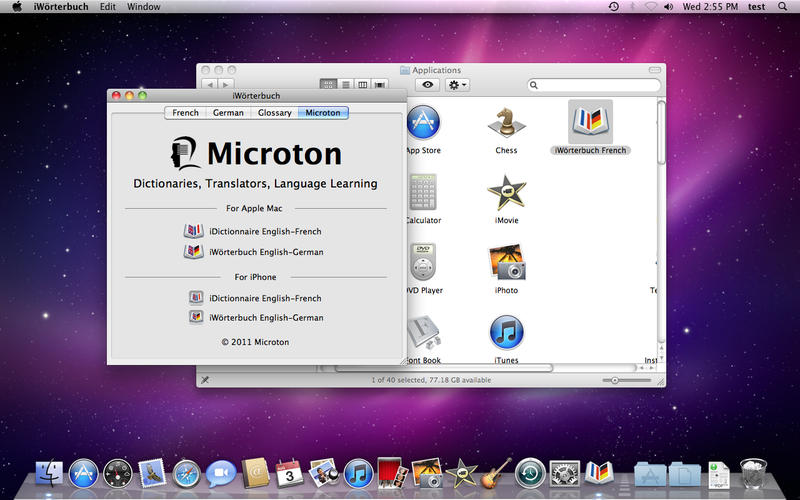This screenshot has width=800, height=500.
Task: Open the Apple menu
Action: click(17, 7)
